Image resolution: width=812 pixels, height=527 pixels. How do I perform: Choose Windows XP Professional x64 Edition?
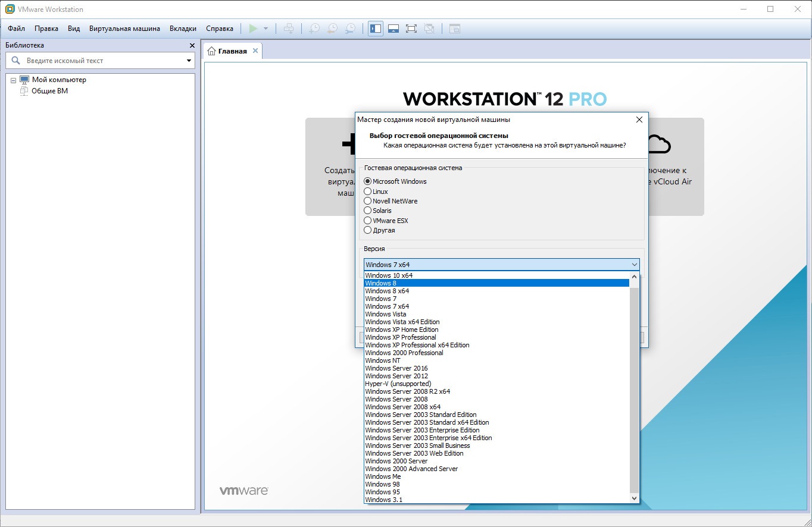coord(496,345)
